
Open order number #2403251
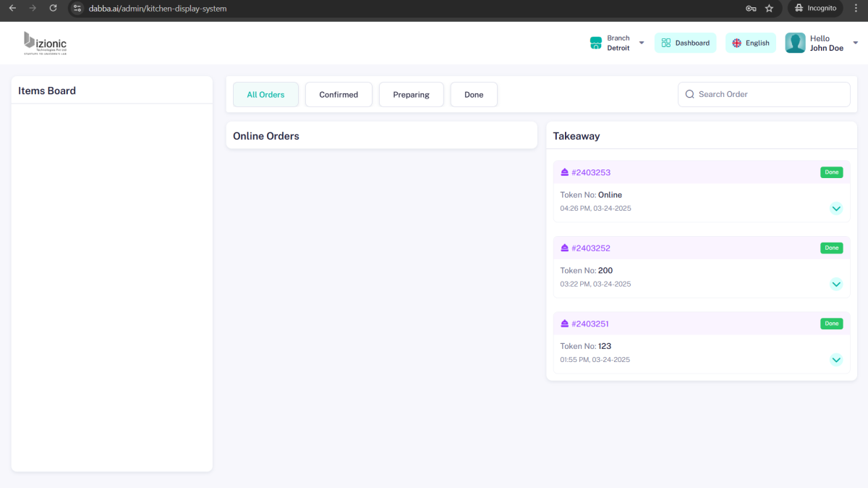tap(591, 324)
